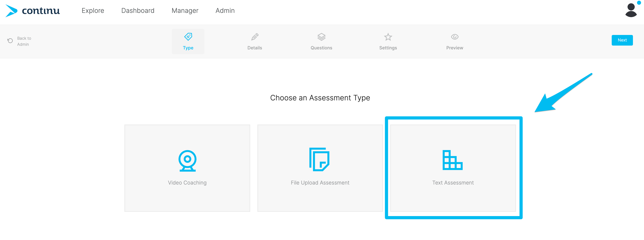
Task: Select the Text Assessment grid icon
Action: pos(452,160)
